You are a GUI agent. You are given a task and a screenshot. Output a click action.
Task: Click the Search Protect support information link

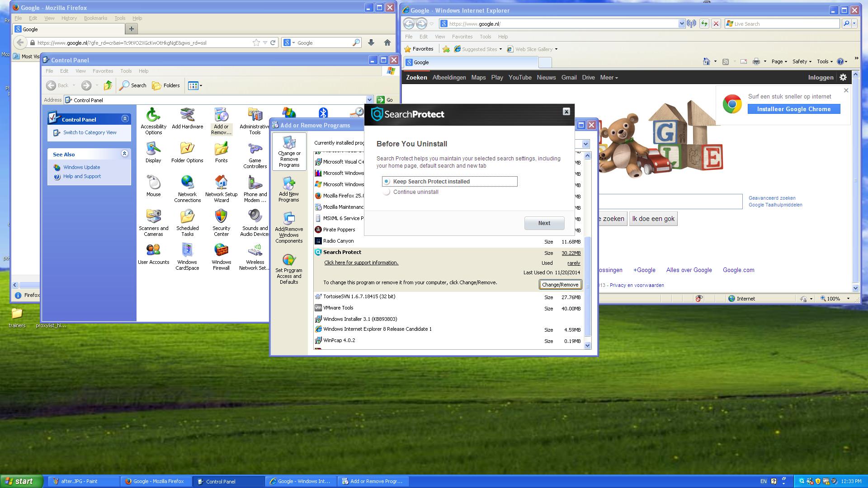pyautogui.click(x=361, y=263)
